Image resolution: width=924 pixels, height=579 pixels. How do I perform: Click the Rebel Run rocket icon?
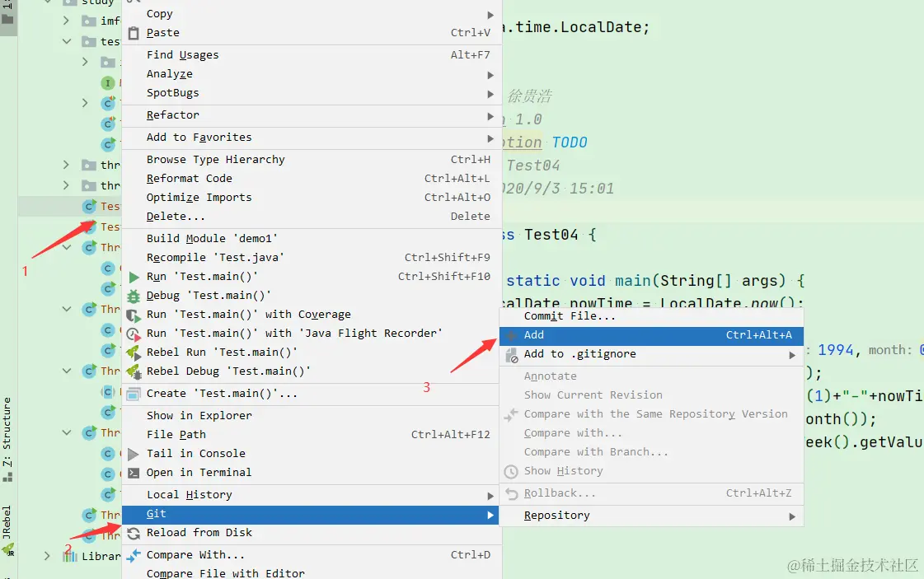pyautogui.click(x=134, y=353)
